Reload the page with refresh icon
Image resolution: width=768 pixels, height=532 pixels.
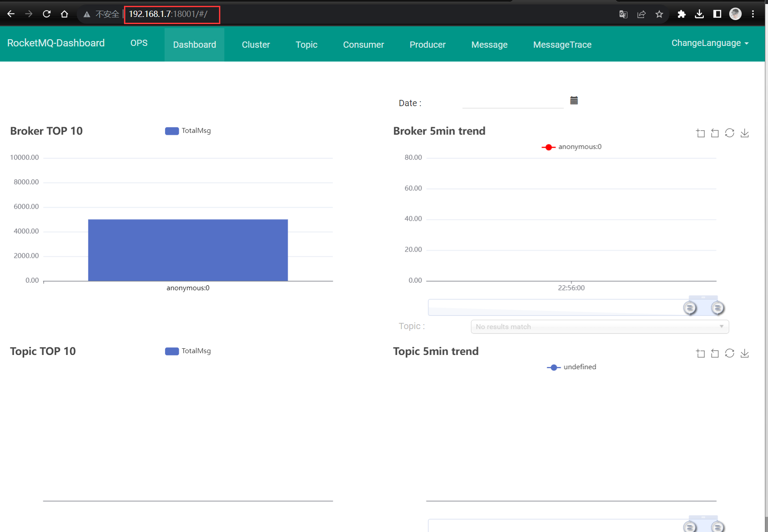tap(47, 14)
